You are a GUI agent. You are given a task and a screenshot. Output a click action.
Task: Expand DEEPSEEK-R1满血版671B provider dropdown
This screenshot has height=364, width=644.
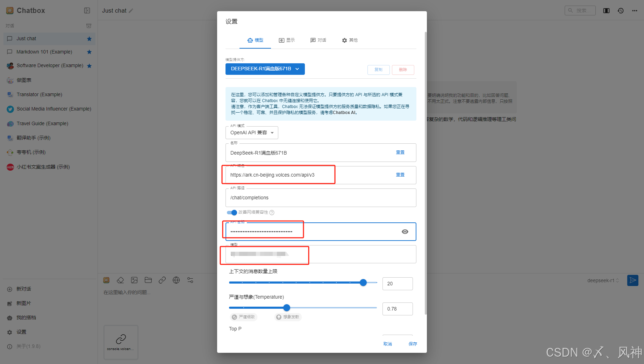(x=265, y=69)
